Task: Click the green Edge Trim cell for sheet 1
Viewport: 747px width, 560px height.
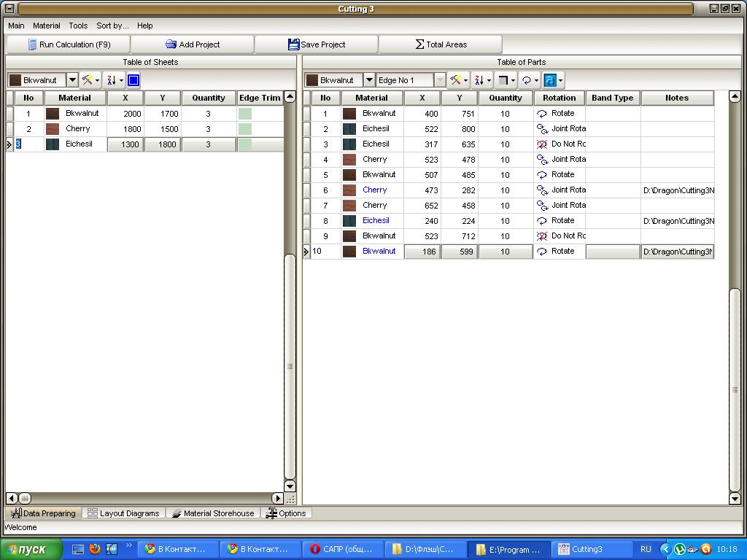Action: click(x=245, y=114)
